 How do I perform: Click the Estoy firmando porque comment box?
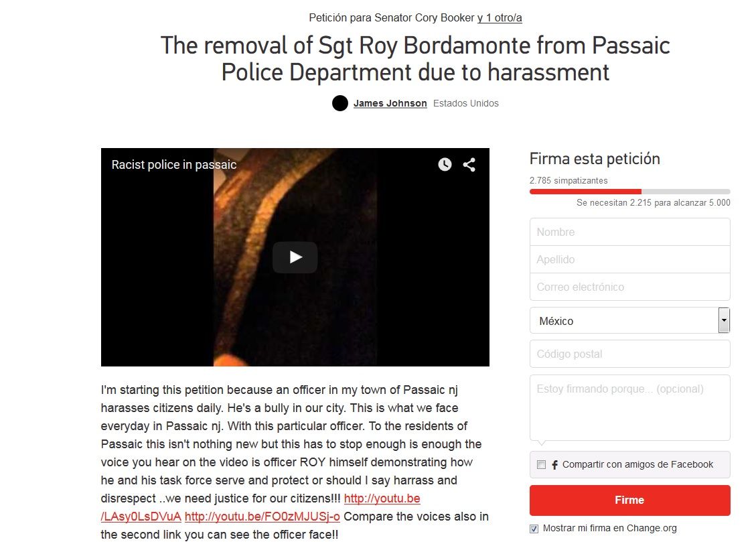tap(629, 407)
